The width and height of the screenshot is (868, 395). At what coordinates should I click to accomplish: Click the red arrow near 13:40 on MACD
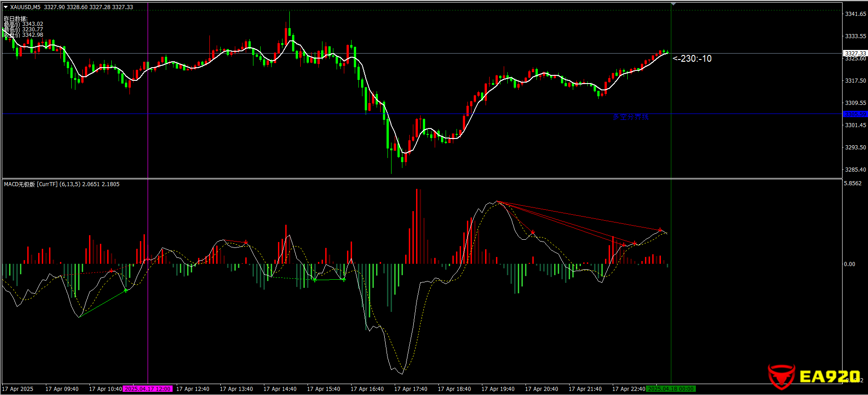pyautogui.click(x=246, y=242)
